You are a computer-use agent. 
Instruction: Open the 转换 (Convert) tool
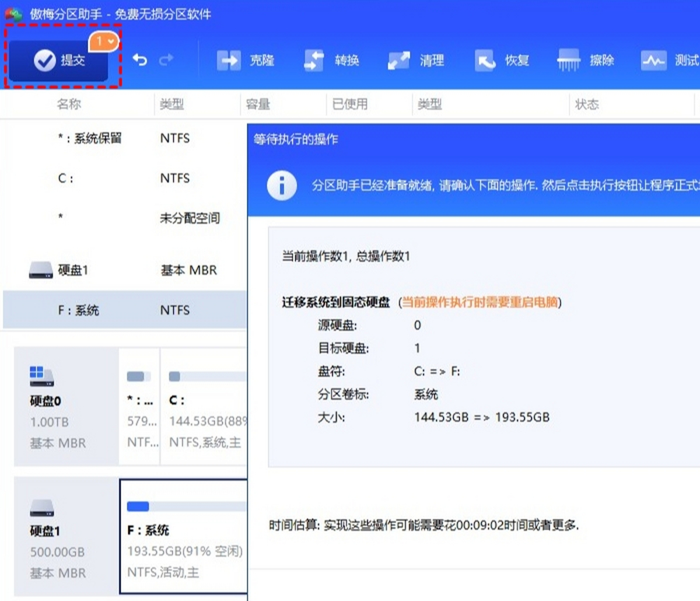(x=331, y=60)
